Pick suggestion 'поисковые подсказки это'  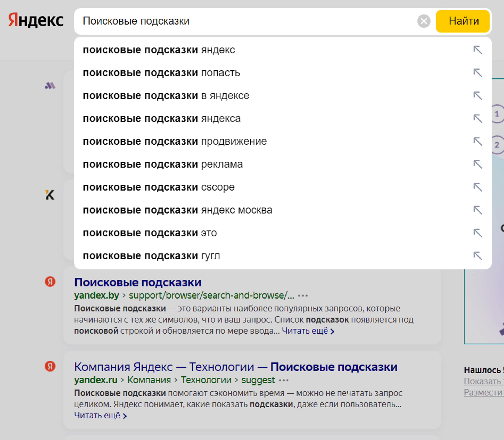click(150, 233)
